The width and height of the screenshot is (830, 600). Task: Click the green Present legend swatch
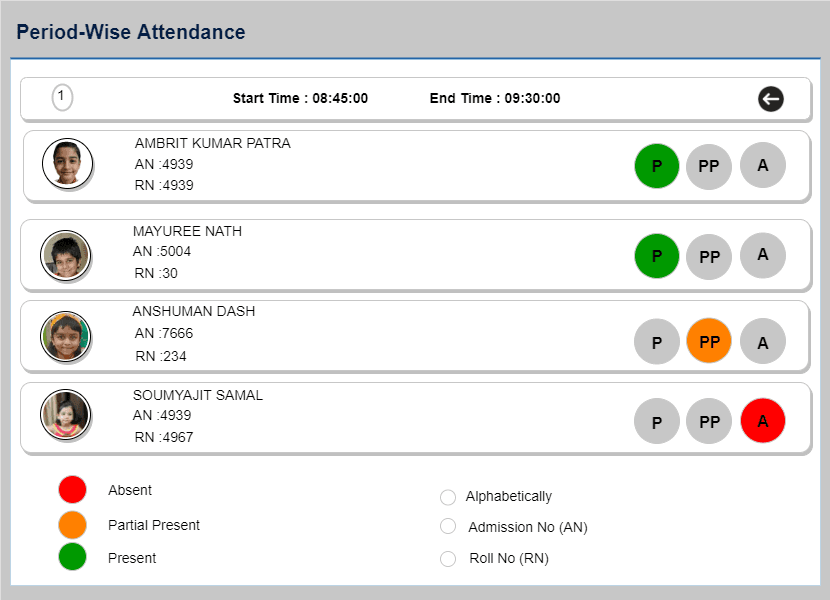click(x=73, y=557)
